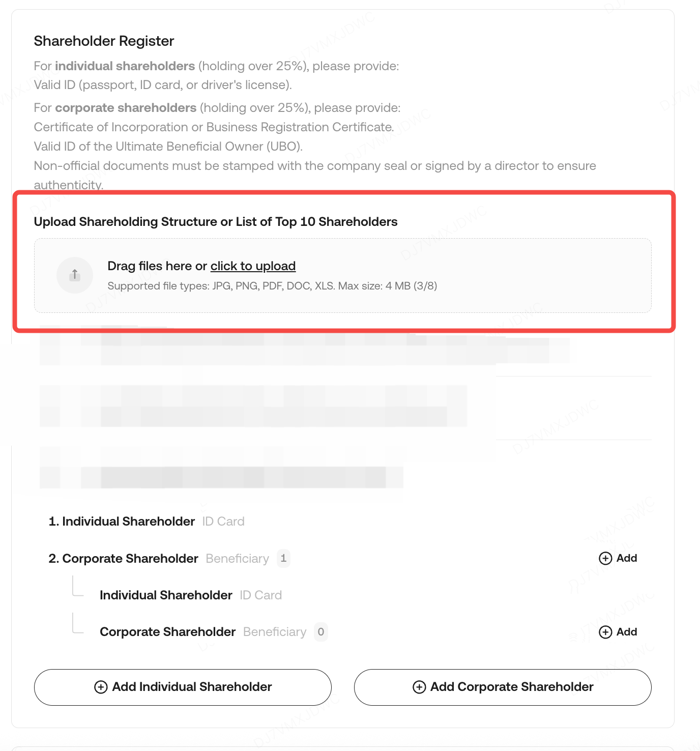
Task: Click the Beneficiary count badge showing 1
Action: [x=283, y=558]
